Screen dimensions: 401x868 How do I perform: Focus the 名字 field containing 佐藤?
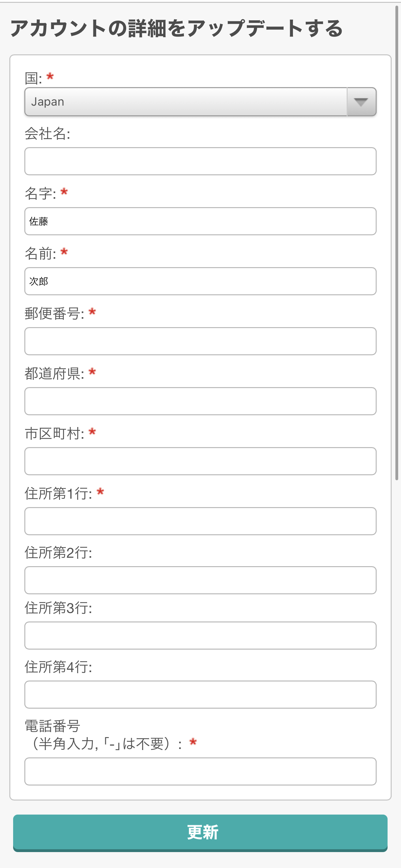pos(200,221)
